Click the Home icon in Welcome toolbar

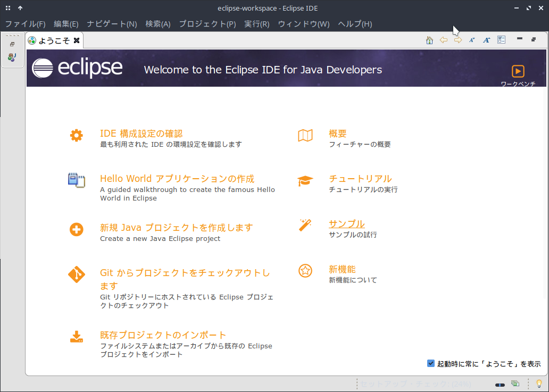(x=429, y=40)
